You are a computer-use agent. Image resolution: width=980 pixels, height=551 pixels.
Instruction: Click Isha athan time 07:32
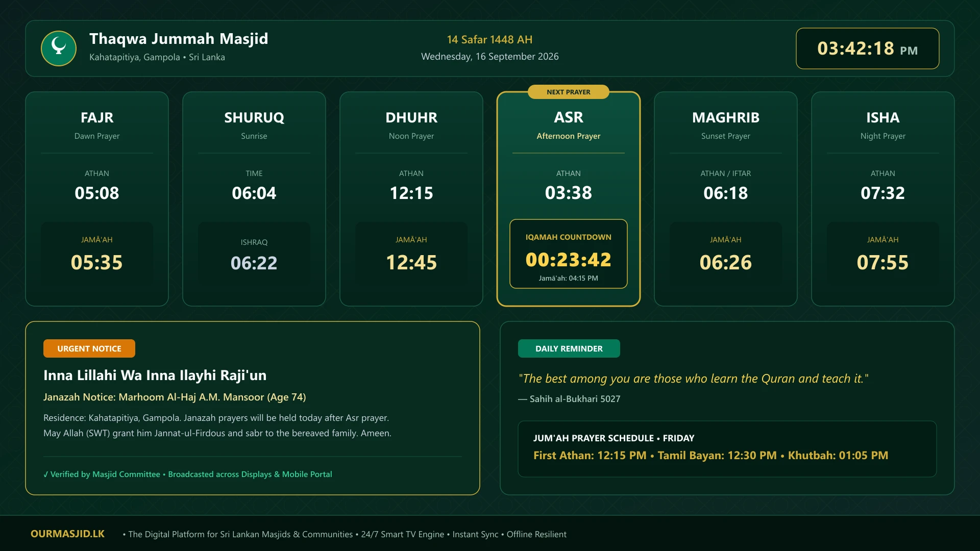[x=883, y=193]
